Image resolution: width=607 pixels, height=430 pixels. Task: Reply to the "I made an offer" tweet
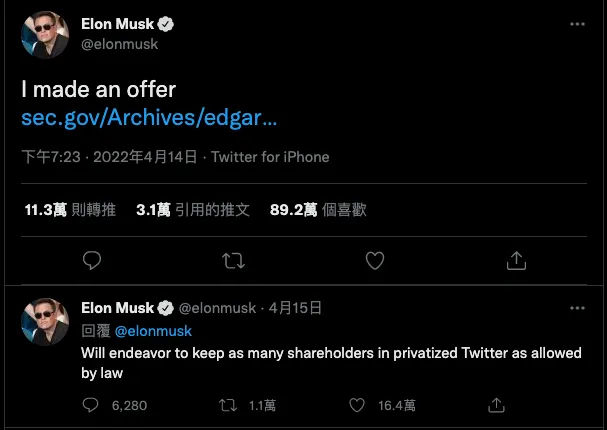click(x=92, y=261)
